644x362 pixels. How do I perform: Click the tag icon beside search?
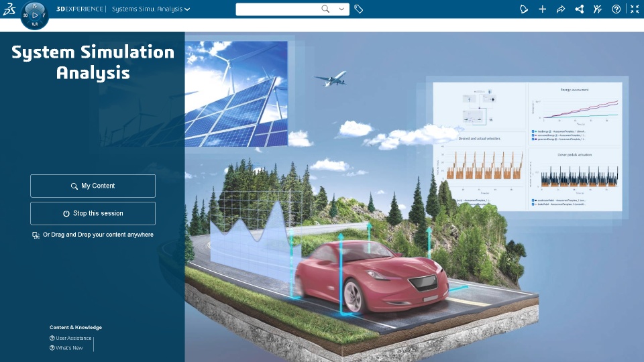tap(358, 9)
